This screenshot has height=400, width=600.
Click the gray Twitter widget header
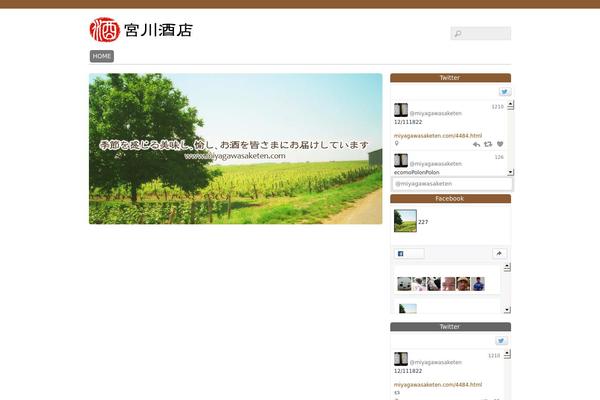450,327
